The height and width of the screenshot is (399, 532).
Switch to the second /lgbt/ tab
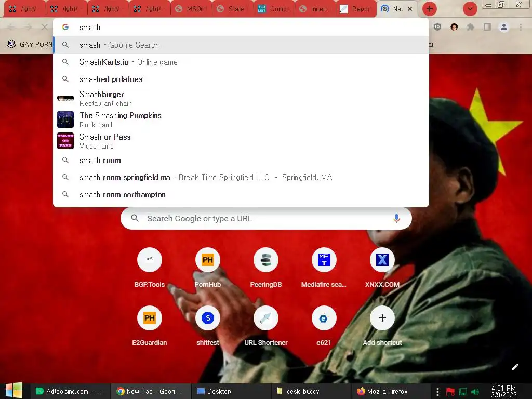[66, 9]
